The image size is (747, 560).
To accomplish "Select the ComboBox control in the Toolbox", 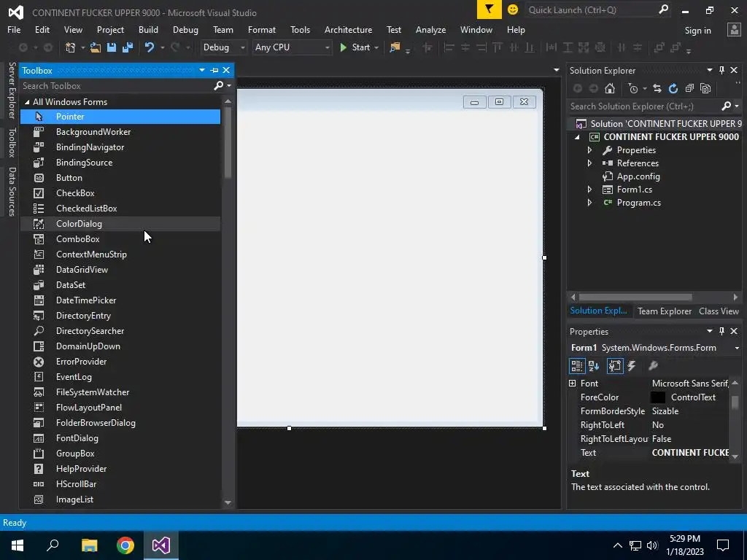I will click(x=120, y=239).
